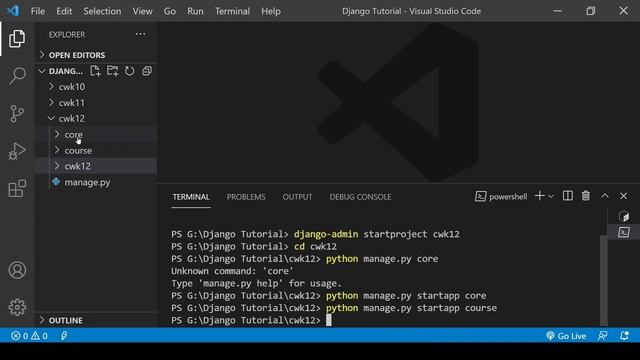
Task: Open the View menu
Action: tap(142, 11)
